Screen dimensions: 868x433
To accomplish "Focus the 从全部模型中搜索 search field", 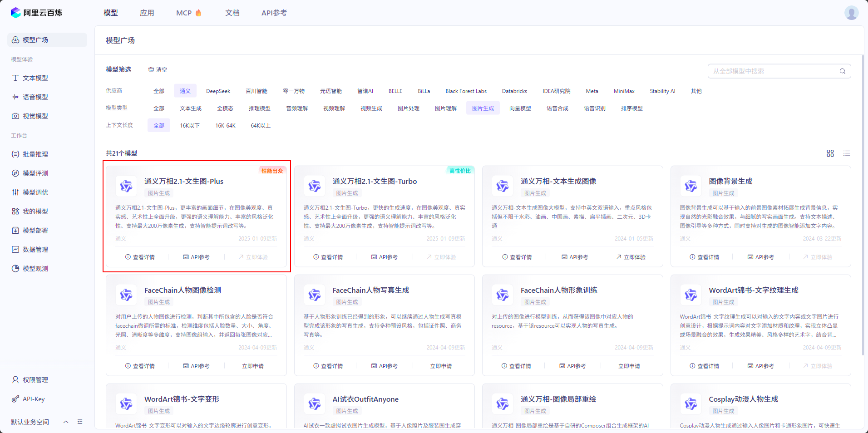I will coord(779,71).
